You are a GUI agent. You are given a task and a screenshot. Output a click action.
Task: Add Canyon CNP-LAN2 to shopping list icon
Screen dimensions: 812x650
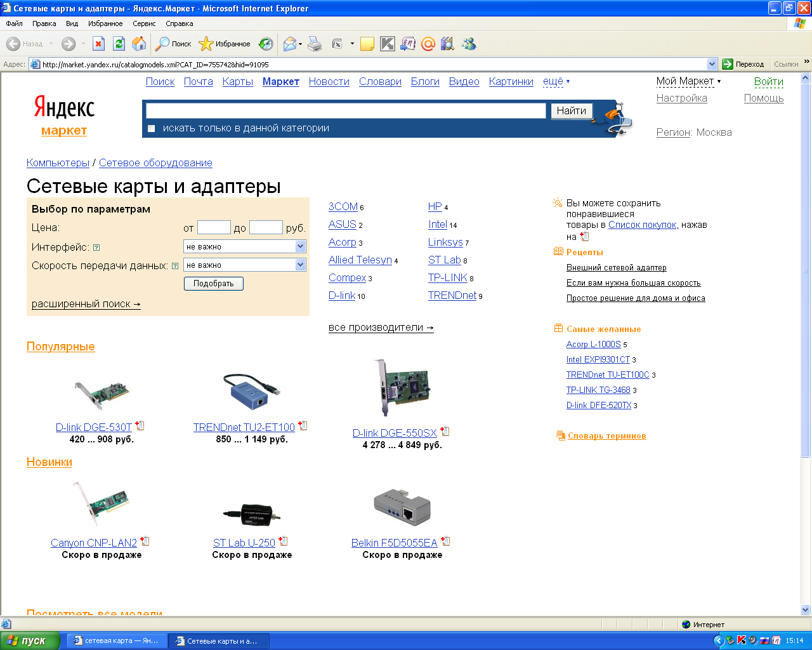(145, 541)
